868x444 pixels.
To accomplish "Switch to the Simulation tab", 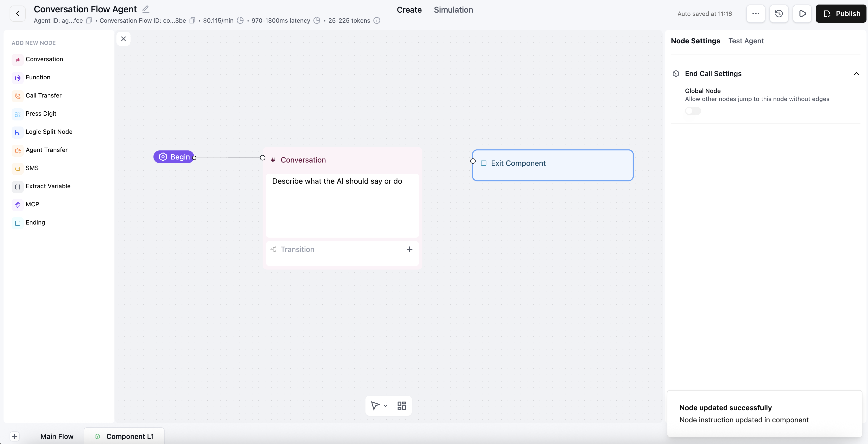I will point(453,10).
